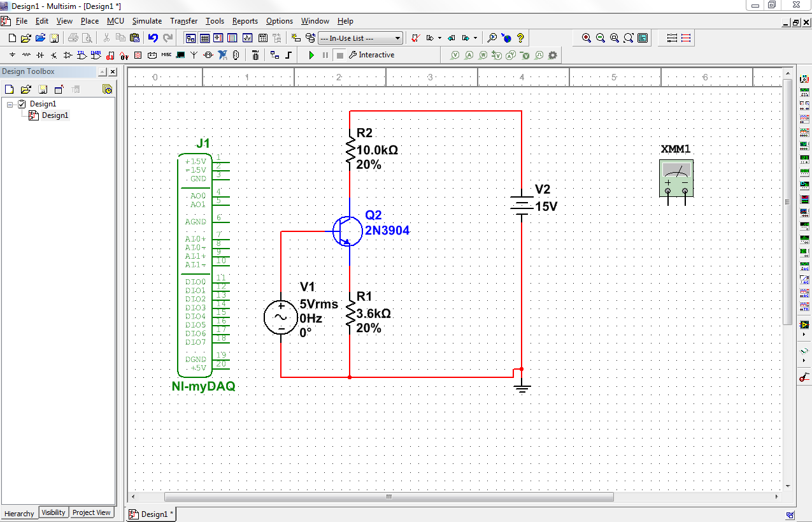Open the Reports menu

(x=245, y=21)
